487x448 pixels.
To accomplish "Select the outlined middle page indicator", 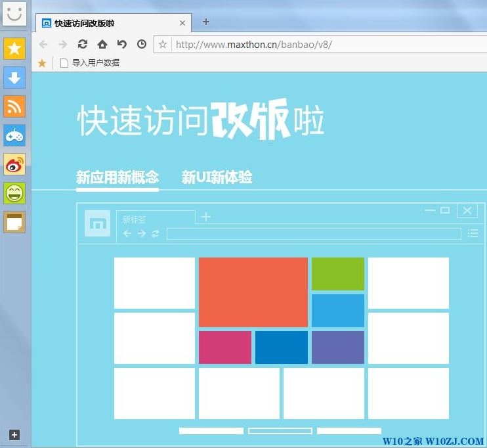I will tap(280, 430).
